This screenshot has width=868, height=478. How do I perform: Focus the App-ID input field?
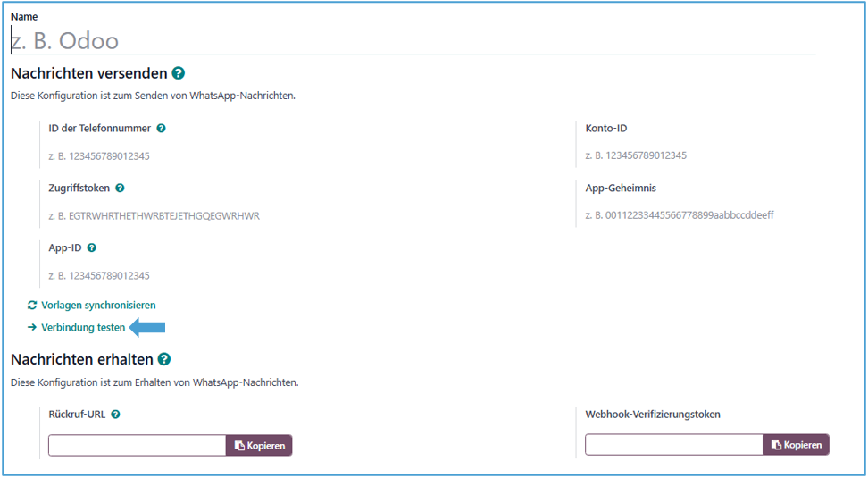tap(268, 276)
